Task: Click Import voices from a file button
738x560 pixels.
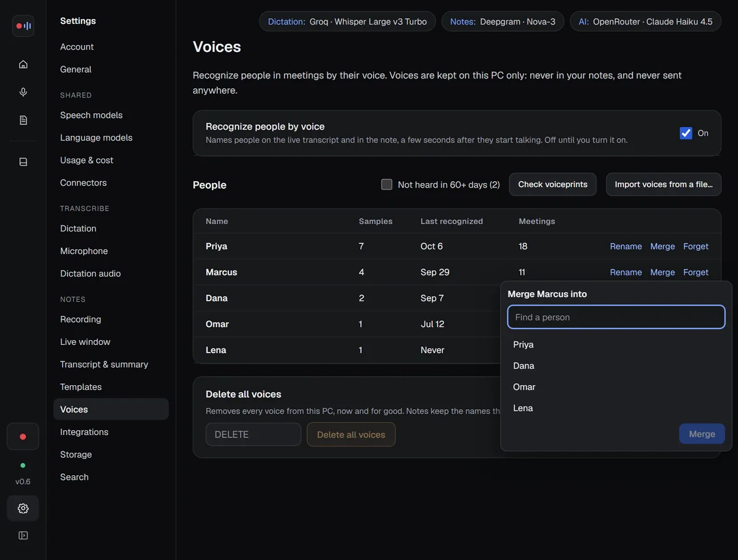Action: [664, 184]
